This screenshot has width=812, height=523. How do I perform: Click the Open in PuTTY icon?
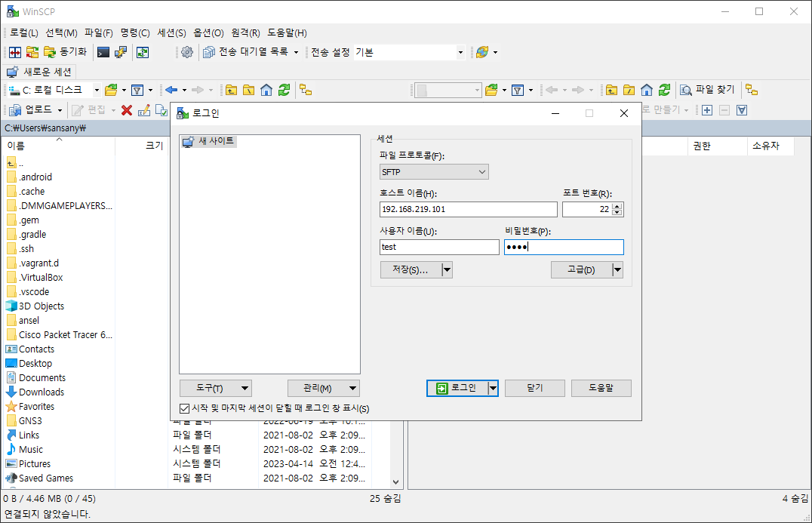pyautogui.click(x=121, y=52)
